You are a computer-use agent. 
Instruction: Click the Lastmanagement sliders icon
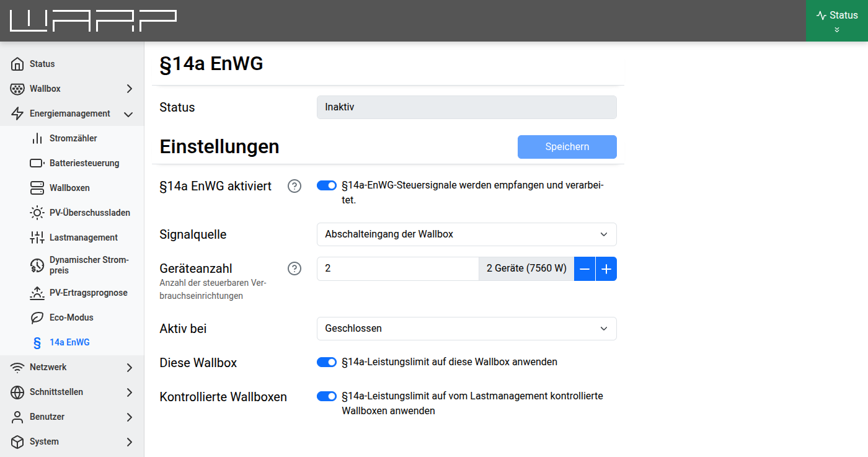37,237
